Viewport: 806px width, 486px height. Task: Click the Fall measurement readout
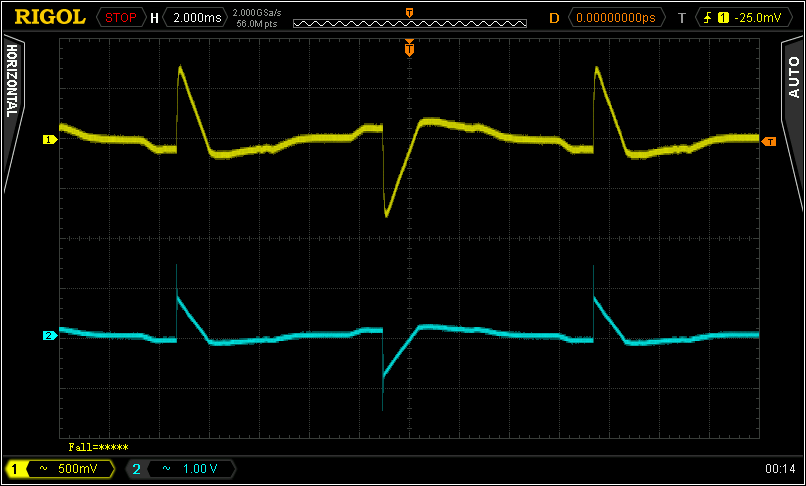point(98,447)
